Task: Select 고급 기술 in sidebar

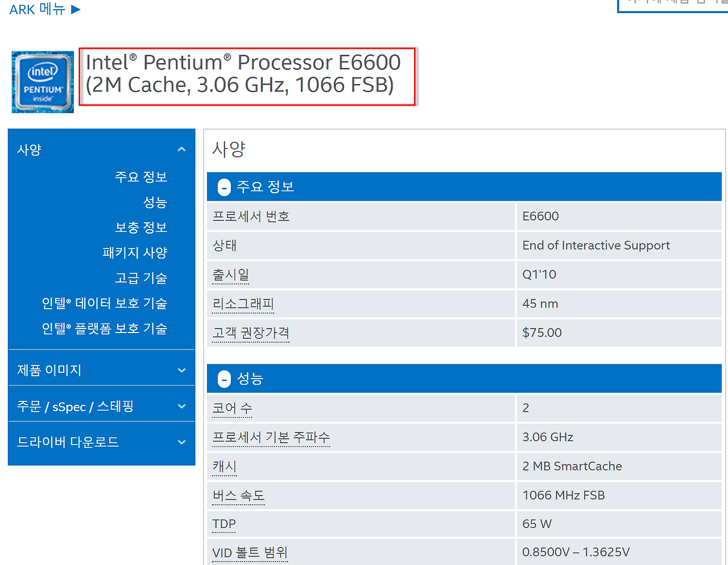Action: 141,278
